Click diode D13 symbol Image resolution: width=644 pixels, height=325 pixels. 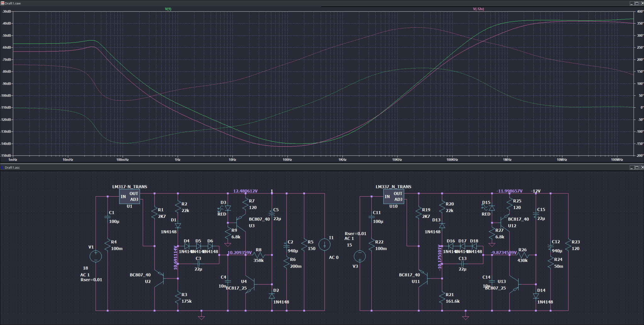[442, 225]
